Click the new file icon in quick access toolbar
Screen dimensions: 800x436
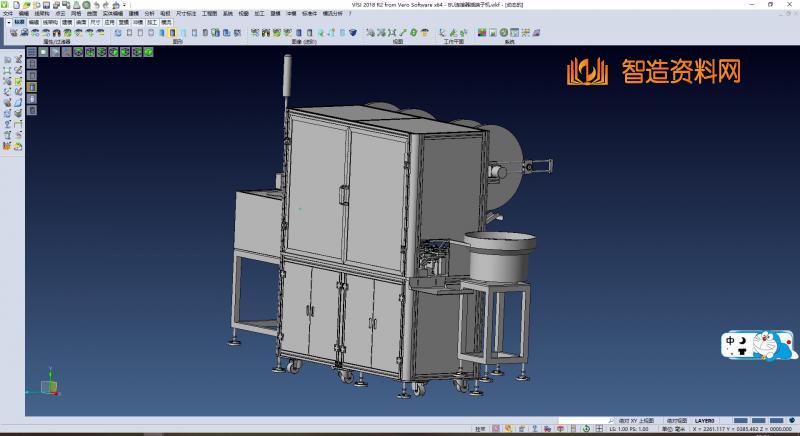[x=17, y=5]
